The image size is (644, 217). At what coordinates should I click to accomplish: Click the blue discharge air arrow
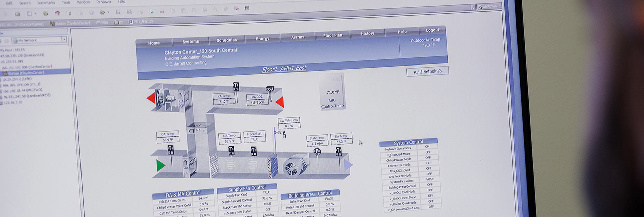tap(348, 165)
